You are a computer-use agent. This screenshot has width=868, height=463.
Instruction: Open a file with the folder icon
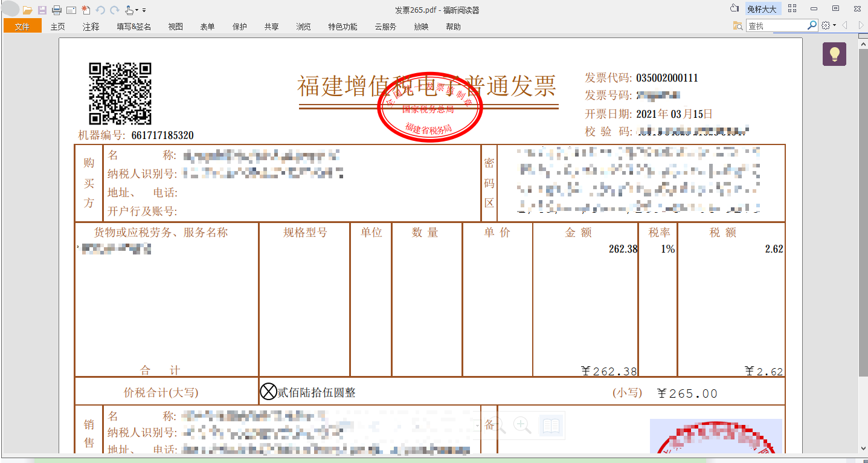[28, 10]
